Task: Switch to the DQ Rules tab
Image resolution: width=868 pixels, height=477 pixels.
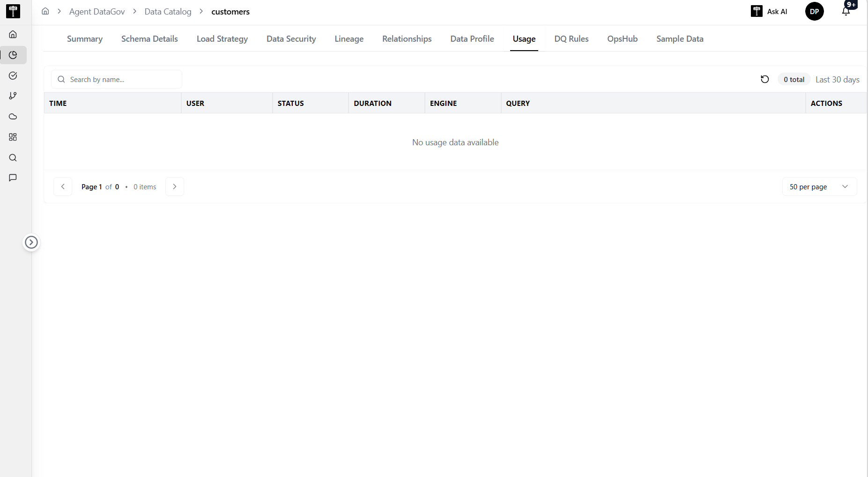Action: 571,39
